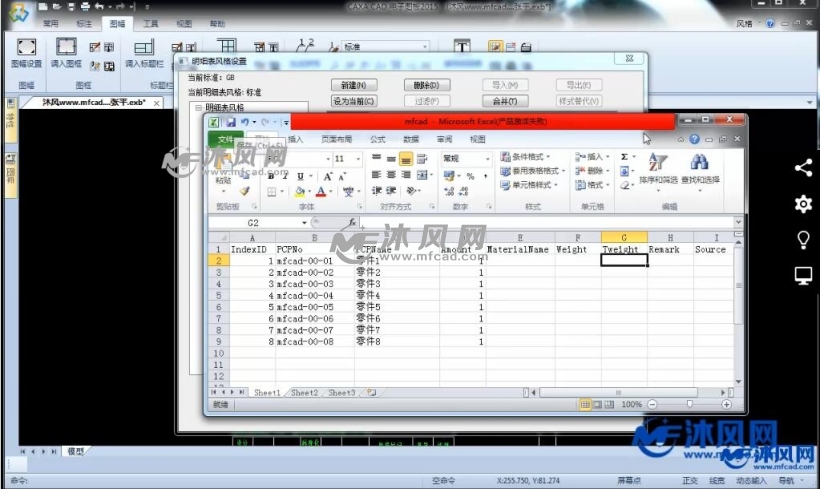Click the AutoSum sigma icon
Image resolution: width=820 pixels, height=489 pixels.
click(x=624, y=157)
